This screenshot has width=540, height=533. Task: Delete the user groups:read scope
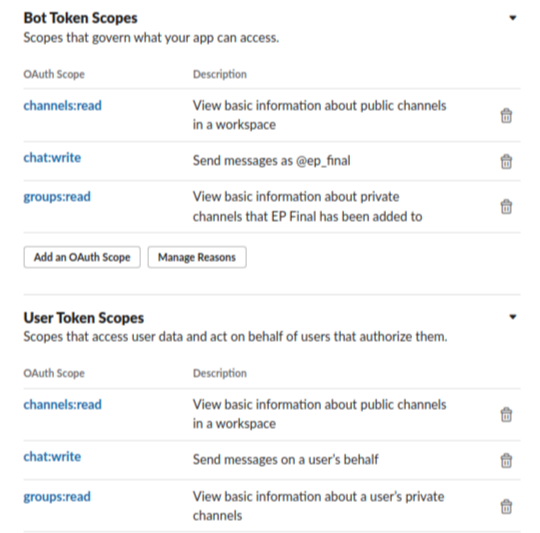(506, 506)
